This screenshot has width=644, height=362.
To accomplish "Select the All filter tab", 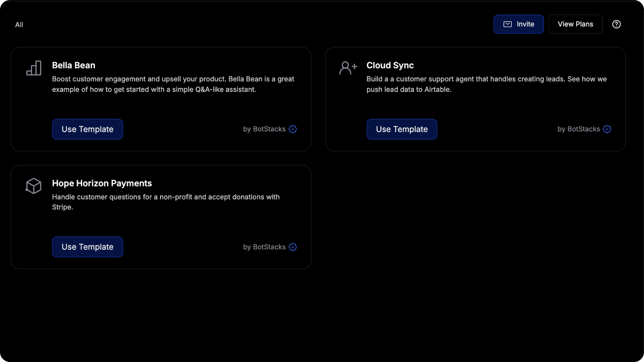I will pyautogui.click(x=19, y=24).
